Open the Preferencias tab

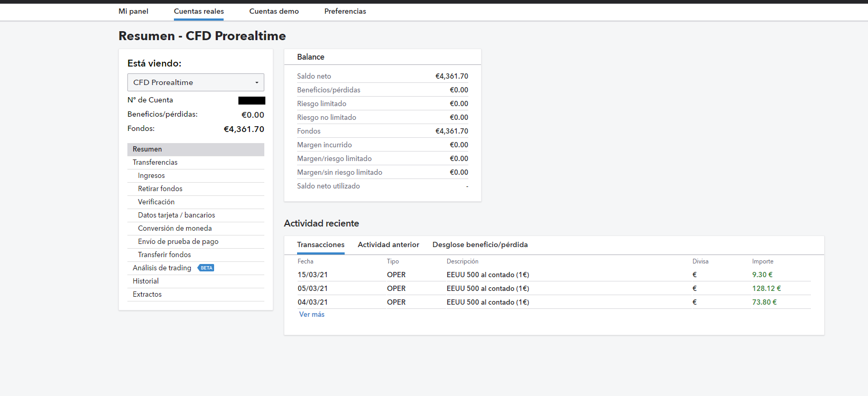345,11
